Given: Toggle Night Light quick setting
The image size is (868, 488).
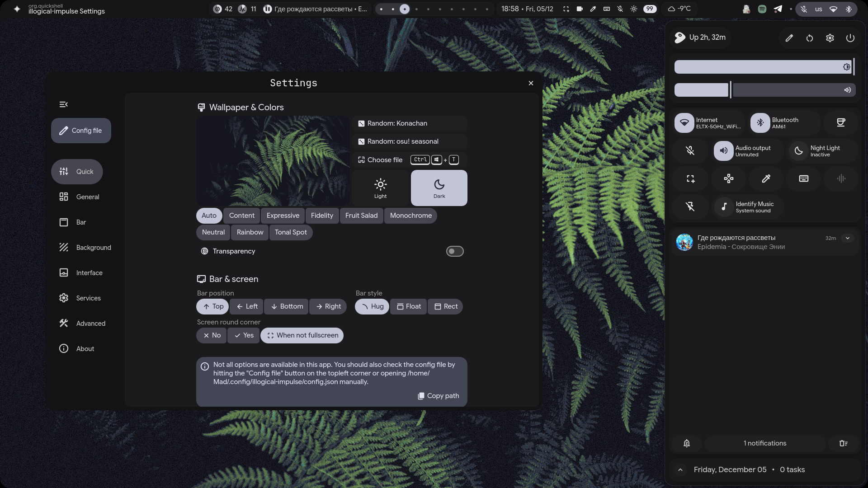Looking at the screenshot, I should click(799, 151).
